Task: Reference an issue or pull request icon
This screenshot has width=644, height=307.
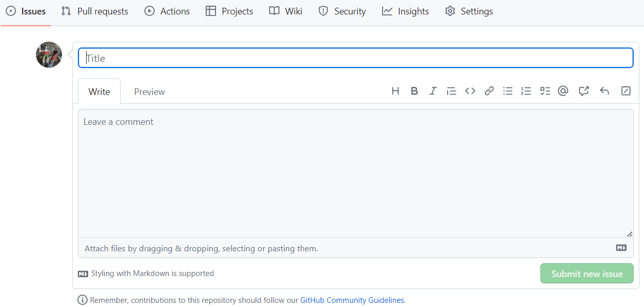Action: pyautogui.click(x=584, y=91)
